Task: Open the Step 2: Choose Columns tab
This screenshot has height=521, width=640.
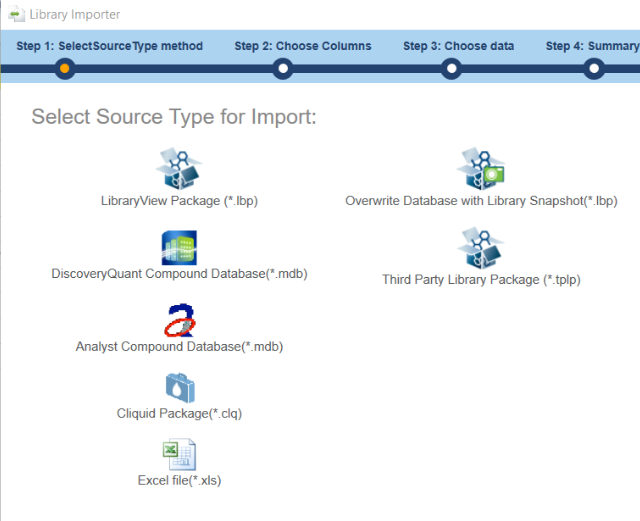Action: pyautogui.click(x=302, y=46)
